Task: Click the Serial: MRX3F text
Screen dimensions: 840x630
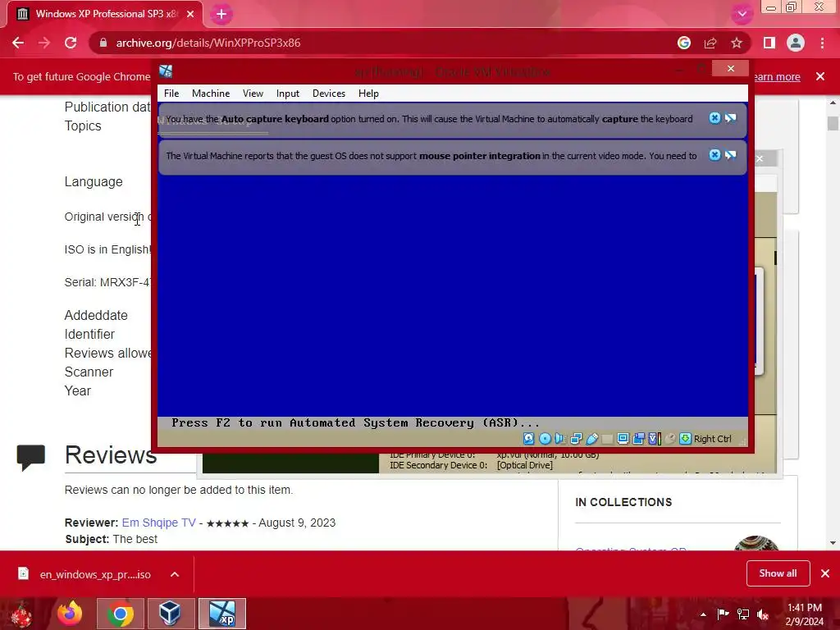Action: tap(107, 282)
